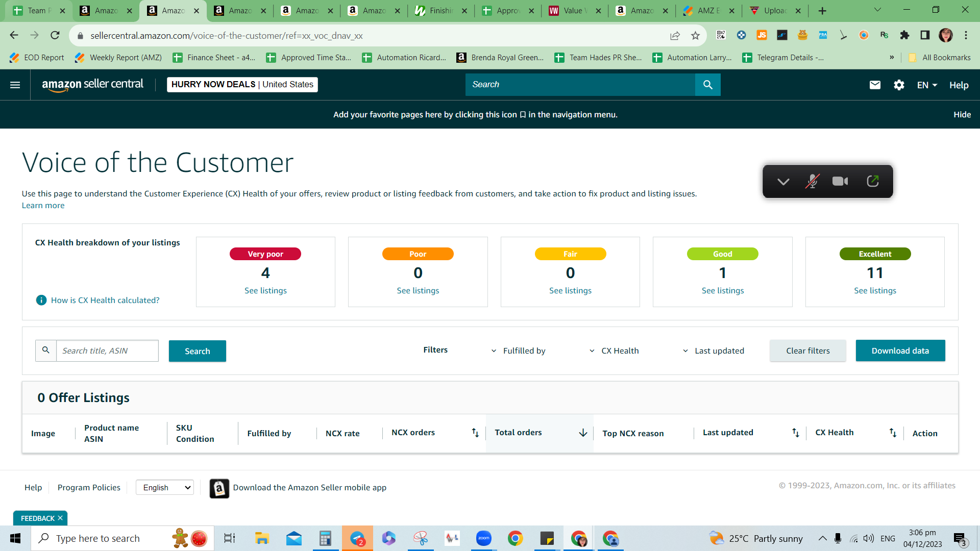
Task: Click the share screen icon in meeting toolbar
Action: pos(873,181)
